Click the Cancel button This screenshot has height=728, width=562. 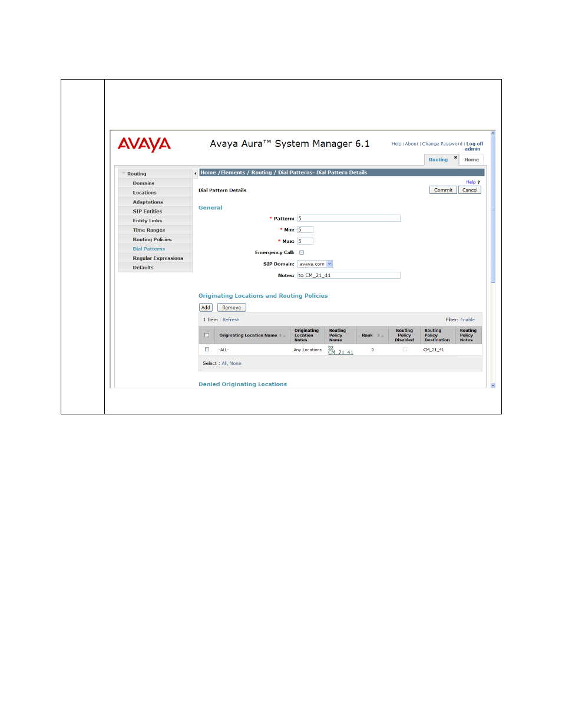pos(470,190)
